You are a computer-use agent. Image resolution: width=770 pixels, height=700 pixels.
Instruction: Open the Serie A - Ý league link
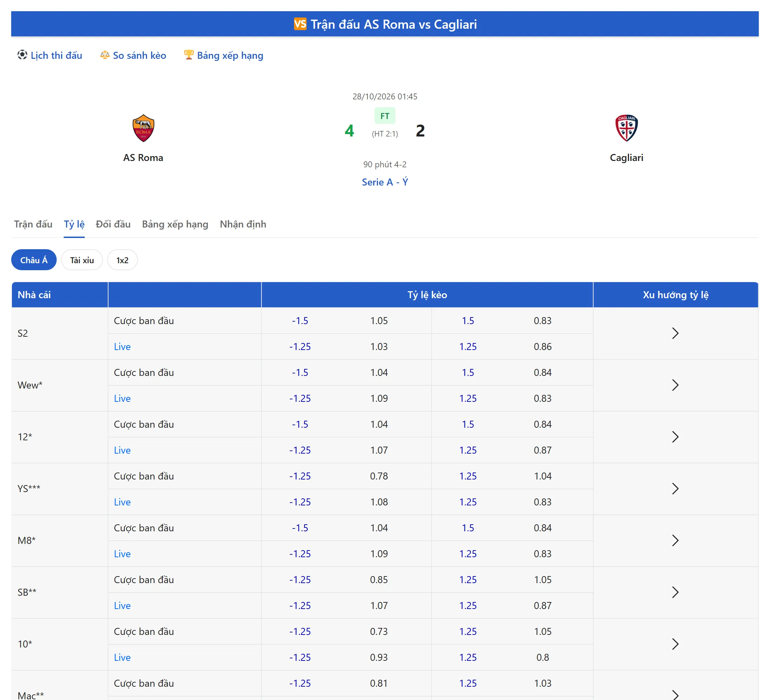pyautogui.click(x=385, y=182)
